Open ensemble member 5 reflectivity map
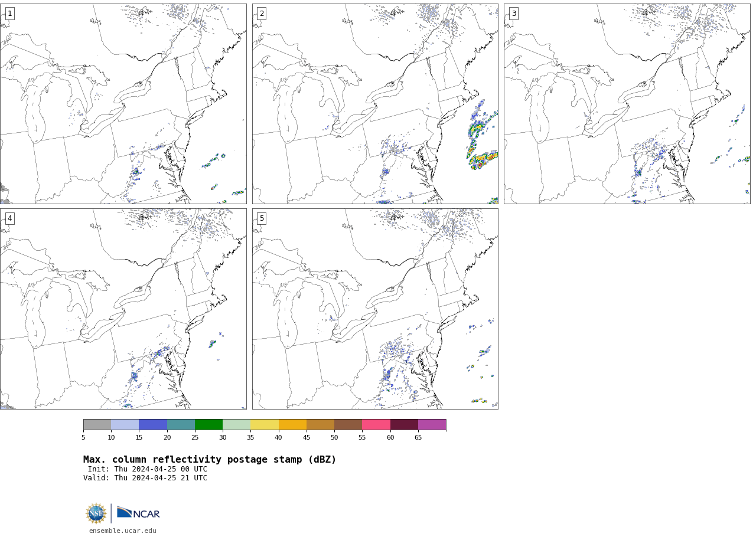756x537 pixels. click(x=375, y=309)
